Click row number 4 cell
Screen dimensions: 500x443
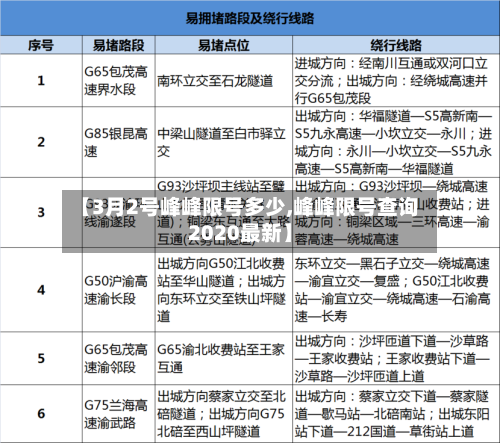[41, 290]
